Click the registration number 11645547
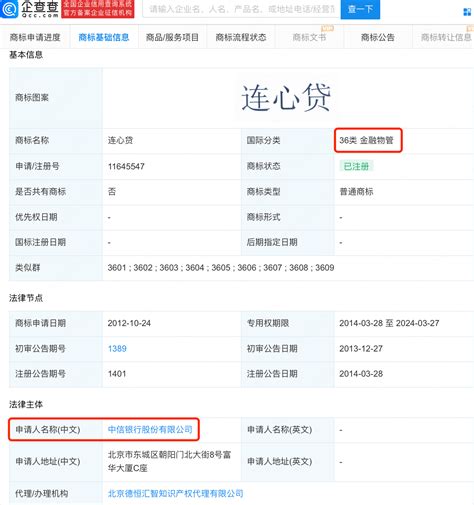The image size is (474, 505). click(126, 166)
